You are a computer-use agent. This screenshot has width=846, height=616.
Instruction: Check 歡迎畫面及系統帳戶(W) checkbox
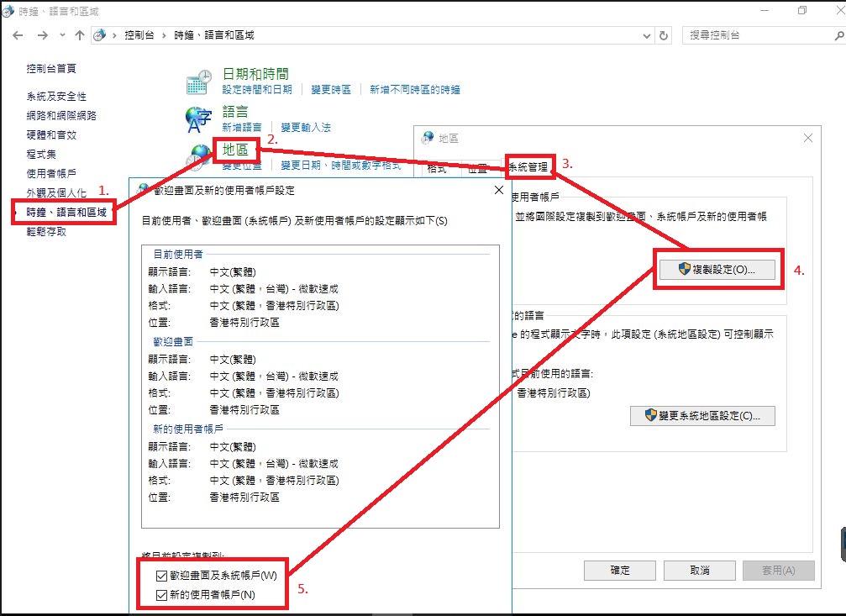161,576
